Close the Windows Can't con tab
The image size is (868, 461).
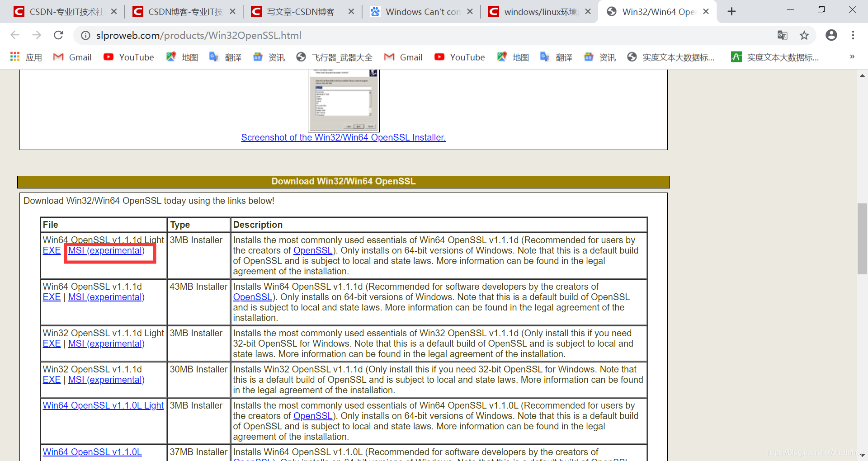470,12
